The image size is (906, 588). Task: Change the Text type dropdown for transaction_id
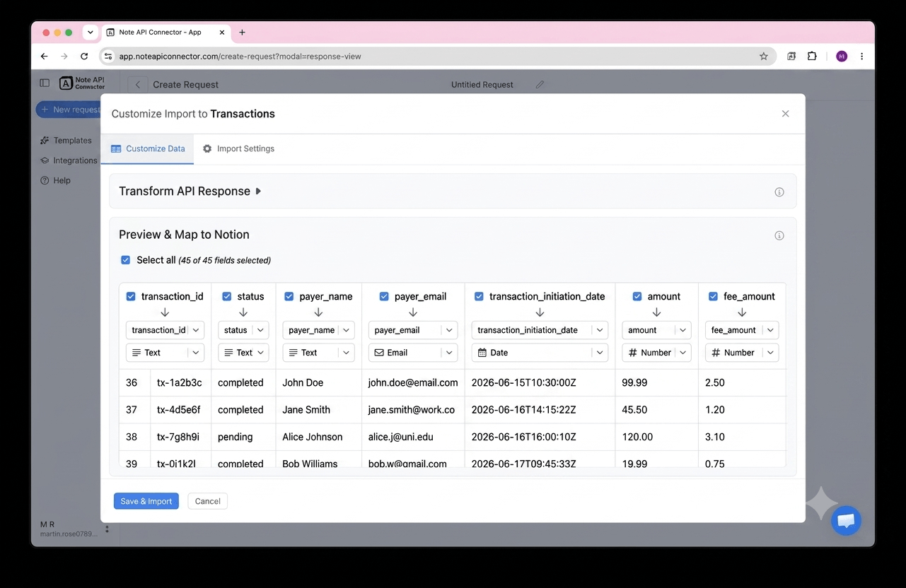pos(165,353)
